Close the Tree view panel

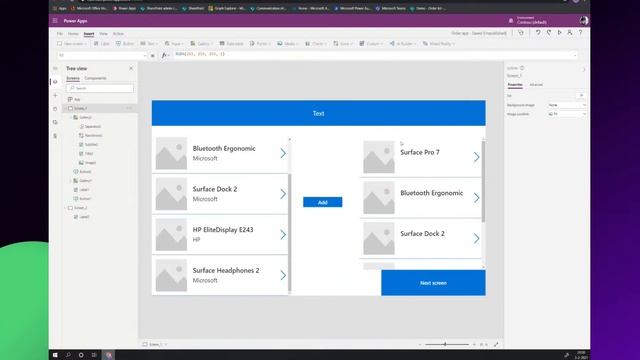click(131, 68)
